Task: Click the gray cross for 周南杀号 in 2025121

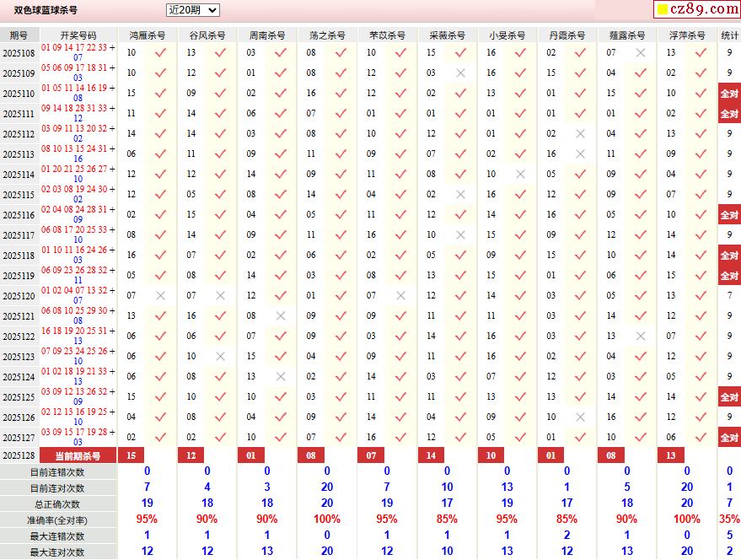Action: [x=281, y=315]
